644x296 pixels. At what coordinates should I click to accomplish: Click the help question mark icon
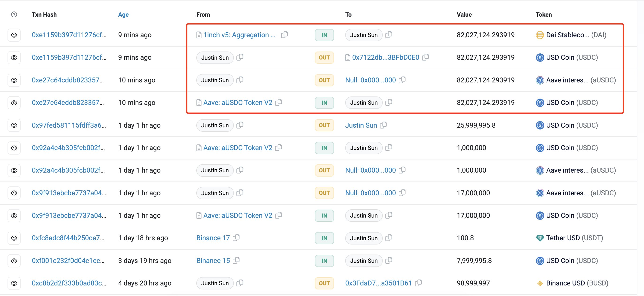14,15
